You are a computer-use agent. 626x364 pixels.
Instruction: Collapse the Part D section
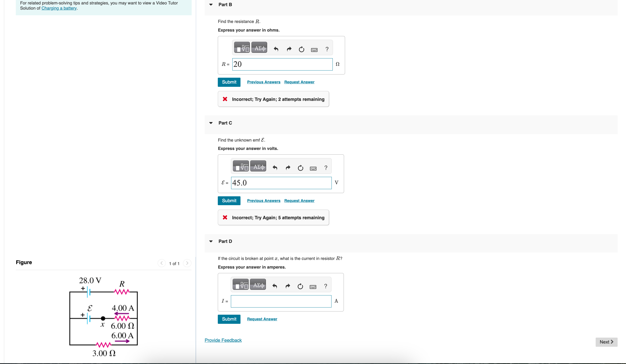(211, 241)
